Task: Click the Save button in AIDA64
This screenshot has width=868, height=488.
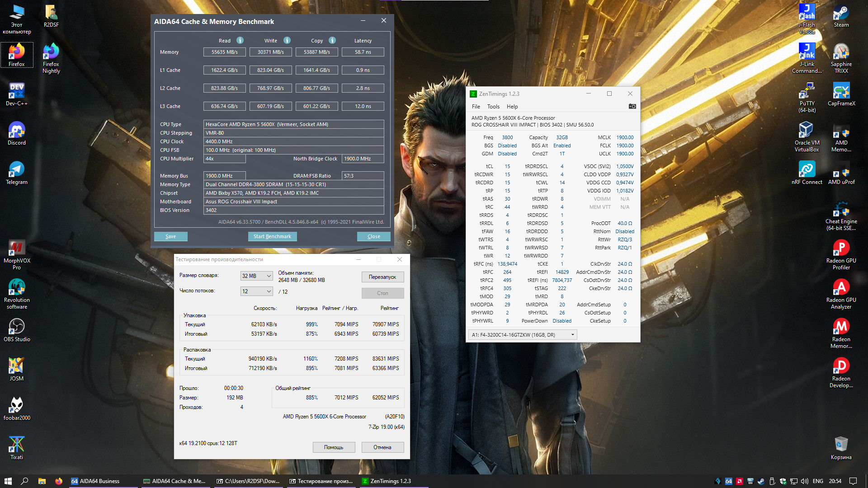Action: click(170, 236)
